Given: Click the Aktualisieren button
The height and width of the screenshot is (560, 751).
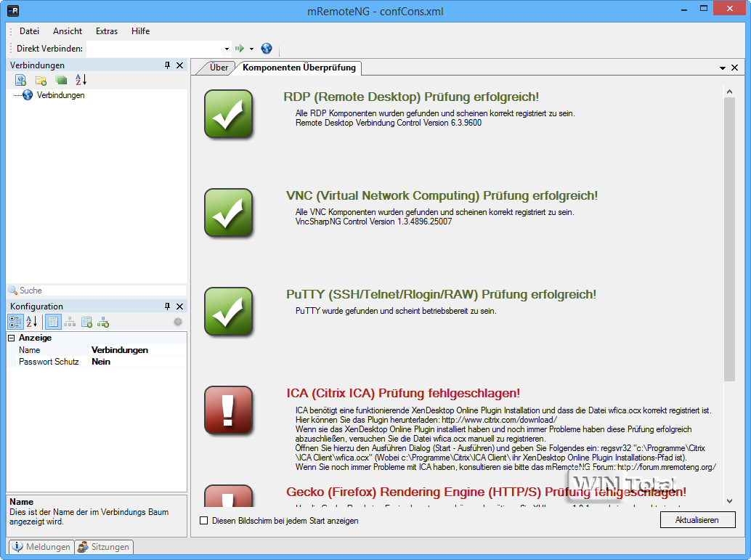Looking at the screenshot, I should [697, 520].
